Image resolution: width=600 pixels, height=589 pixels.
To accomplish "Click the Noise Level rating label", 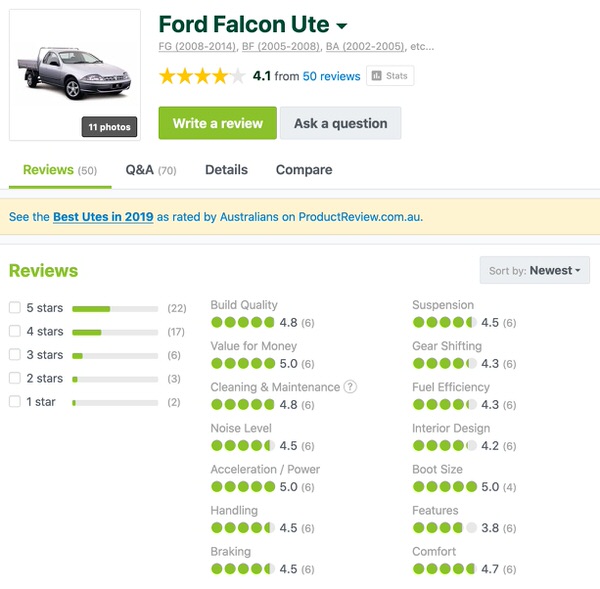I will pos(241,428).
